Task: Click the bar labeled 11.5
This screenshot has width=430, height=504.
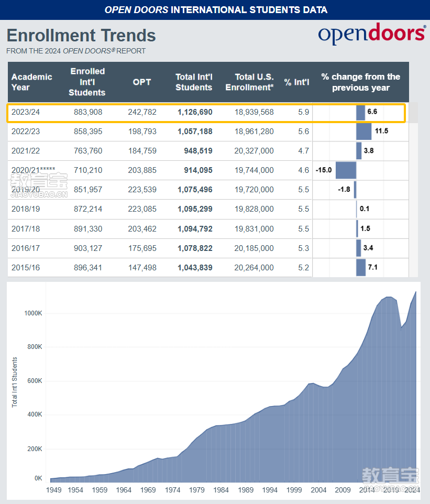Action: (364, 132)
